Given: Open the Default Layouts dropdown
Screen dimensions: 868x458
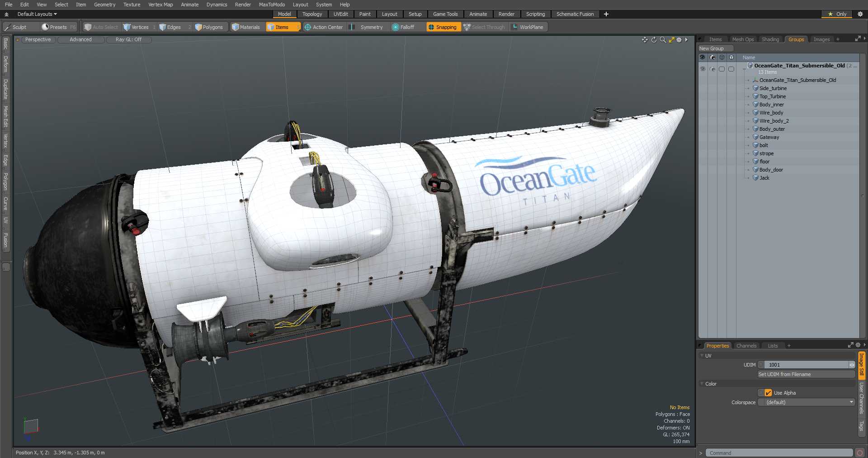Looking at the screenshot, I should pos(37,14).
